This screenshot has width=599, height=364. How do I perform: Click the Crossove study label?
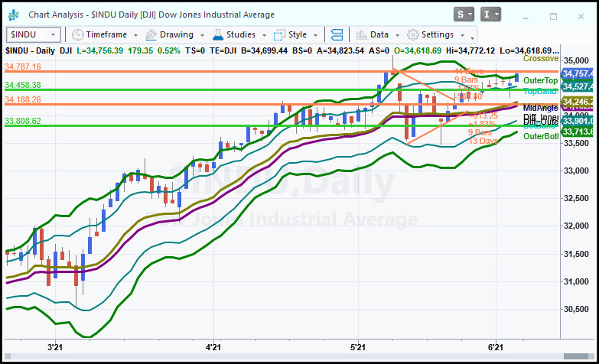pyautogui.click(x=541, y=58)
